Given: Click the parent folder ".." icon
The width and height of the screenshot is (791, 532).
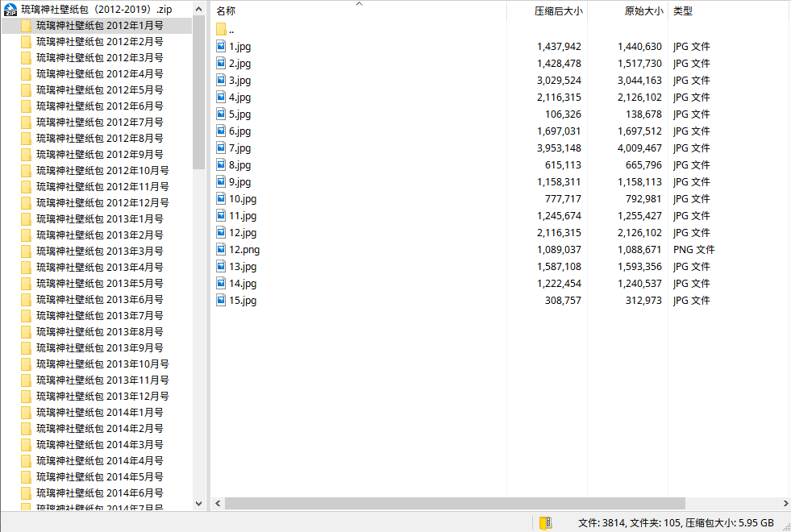Looking at the screenshot, I should tap(222, 30).
